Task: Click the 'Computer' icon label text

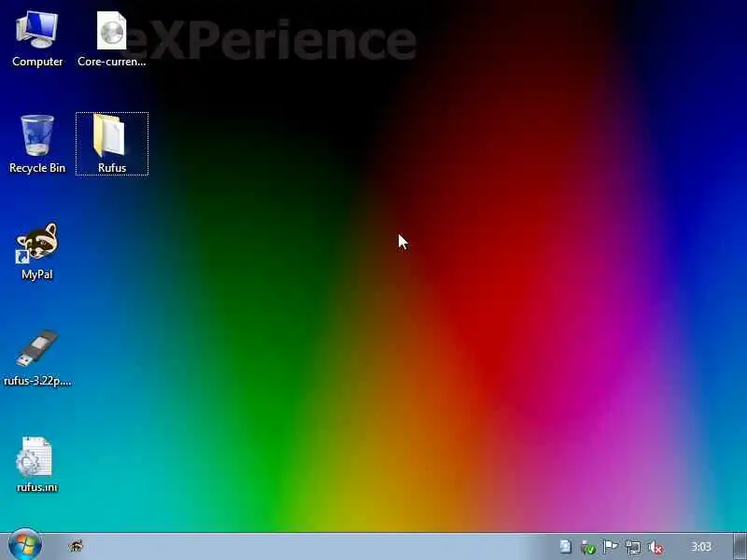Action: [x=37, y=62]
